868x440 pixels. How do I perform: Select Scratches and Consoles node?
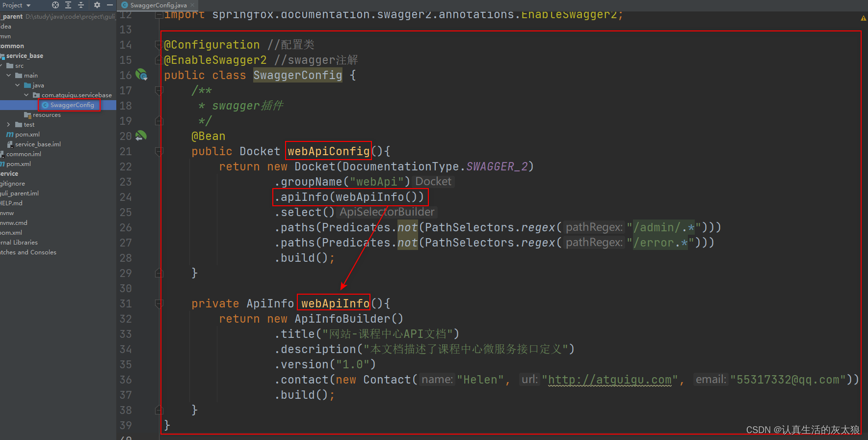[28, 252]
